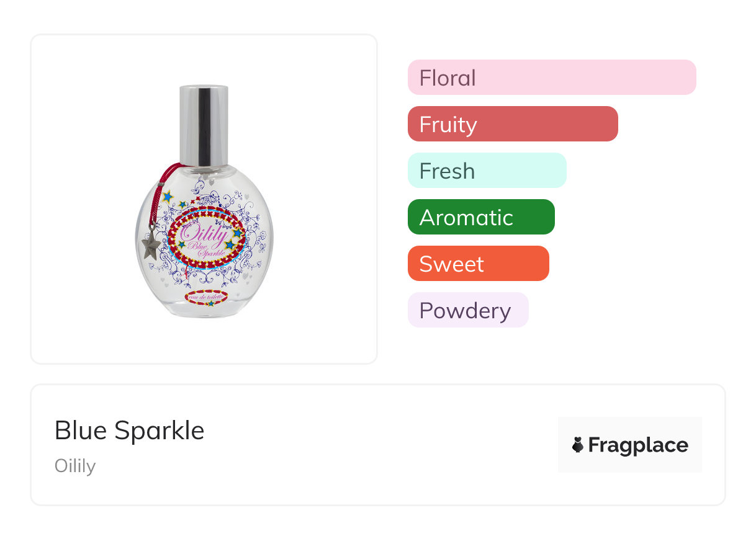Click the oval eau de toilette label
This screenshot has width=756, height=536.
(x=207, y=298)
